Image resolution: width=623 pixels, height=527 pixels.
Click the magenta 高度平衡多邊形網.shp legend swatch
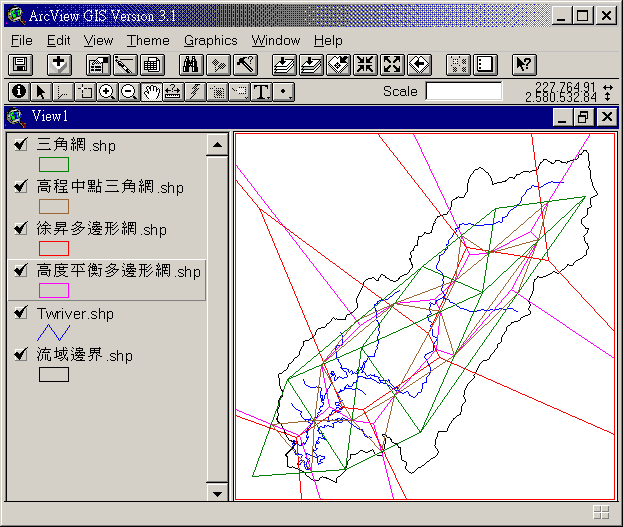(x=54, y=291)
